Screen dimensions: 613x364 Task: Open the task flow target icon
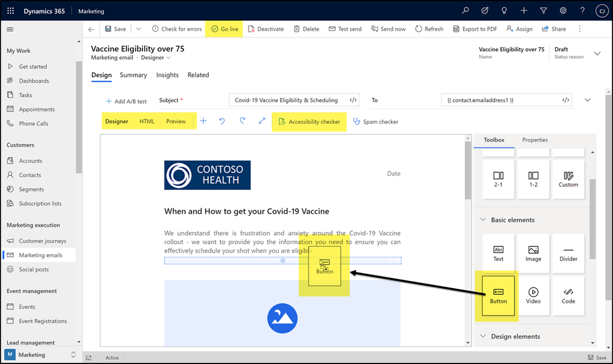[485, 10]
